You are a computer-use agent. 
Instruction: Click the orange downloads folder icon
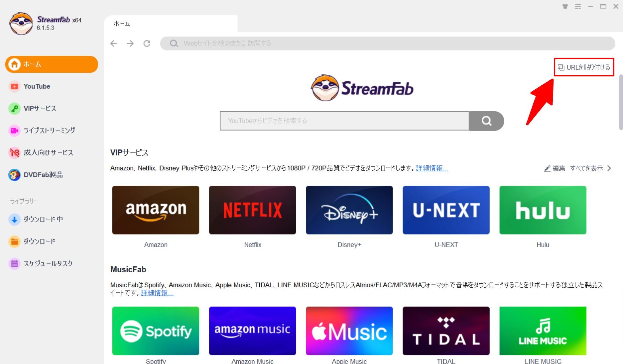(x=14, y=241)
